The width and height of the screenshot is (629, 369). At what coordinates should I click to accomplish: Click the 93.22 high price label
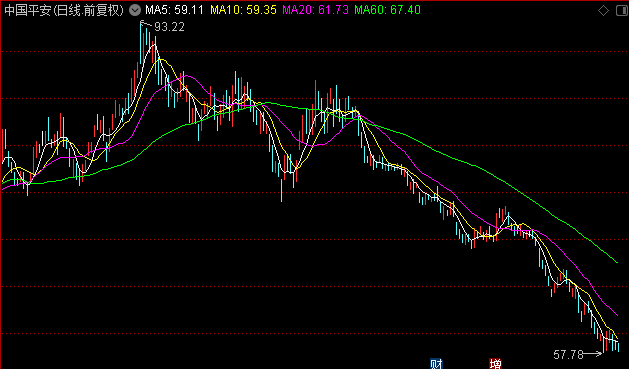click(x=169, y=27)
